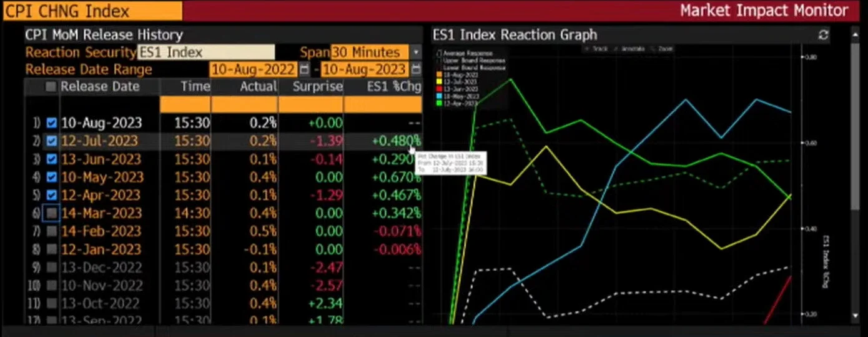Open the Span dropdown arrow

417,53
